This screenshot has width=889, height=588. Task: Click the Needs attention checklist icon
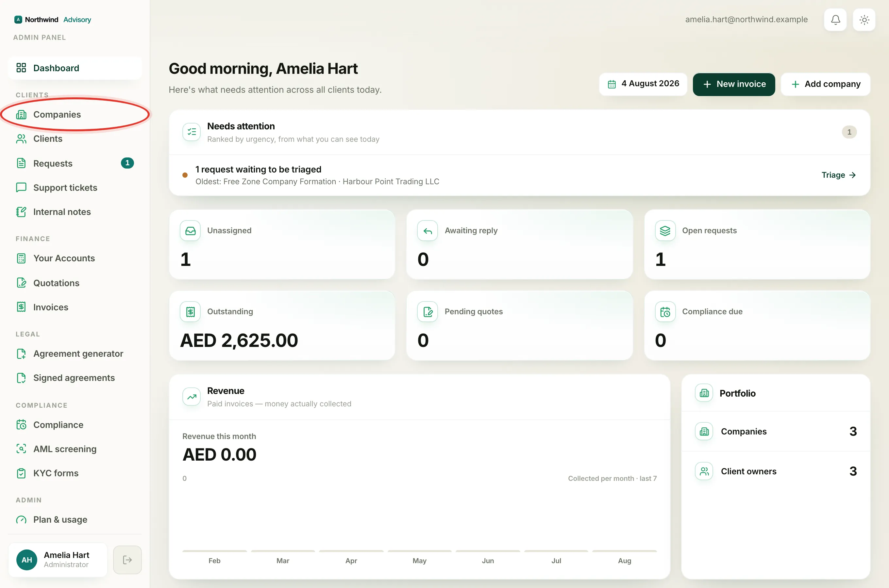pos(191,132)
